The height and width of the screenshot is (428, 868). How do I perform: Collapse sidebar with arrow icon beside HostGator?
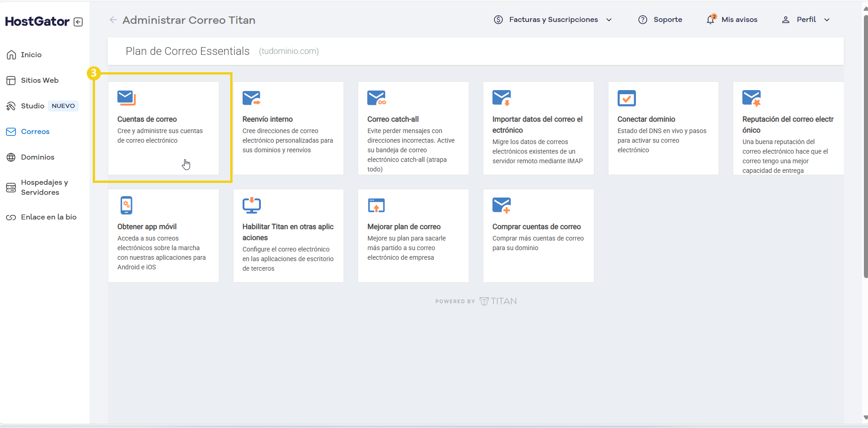[78, 22]
